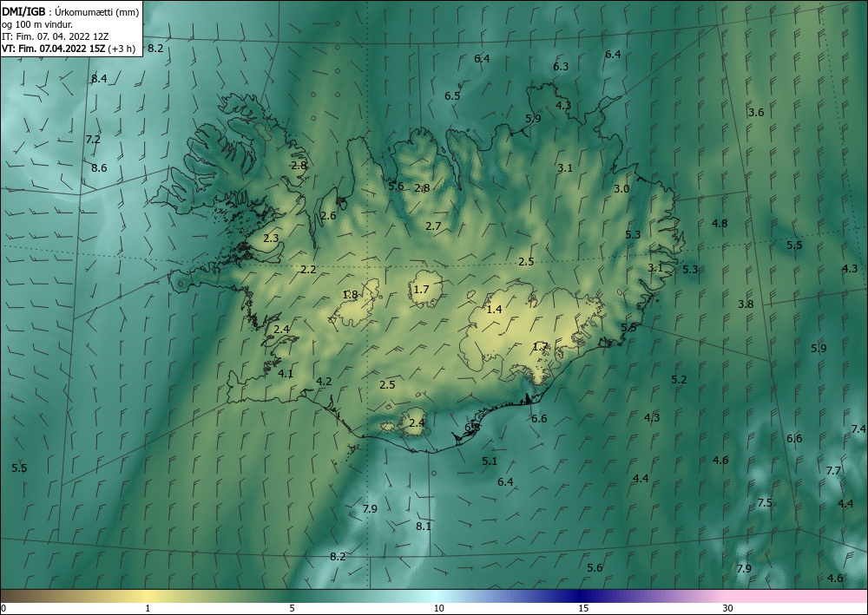
Task: Click the 'VT: Fim. 07.04.2022 15Z (+3 h)' line
Action: click(x=69, y=49)
